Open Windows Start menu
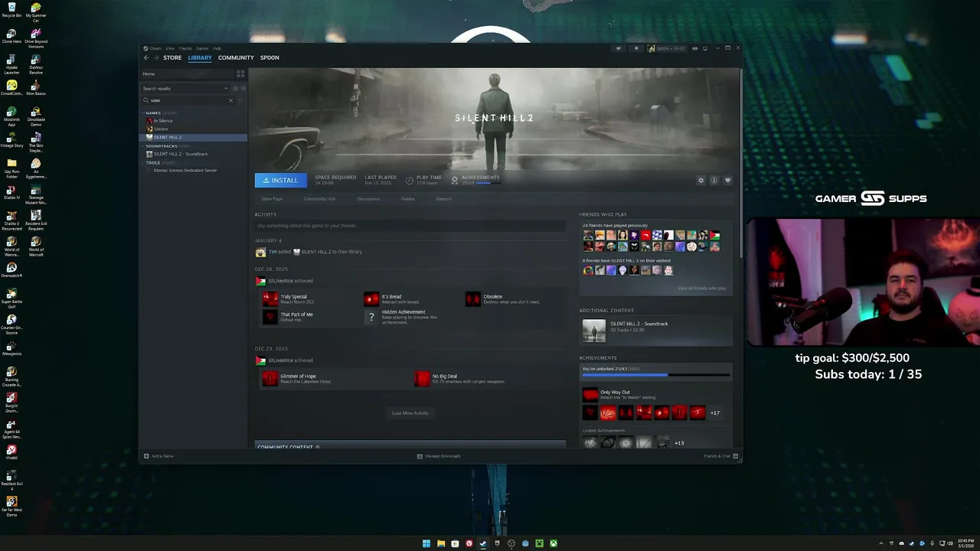The height and width of the screenshot is (551, 980). click(x=426, y=543)
